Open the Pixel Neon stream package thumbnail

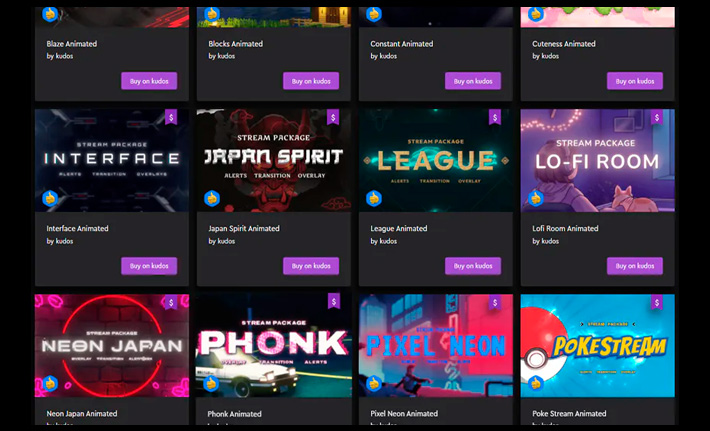pos(436,345)
